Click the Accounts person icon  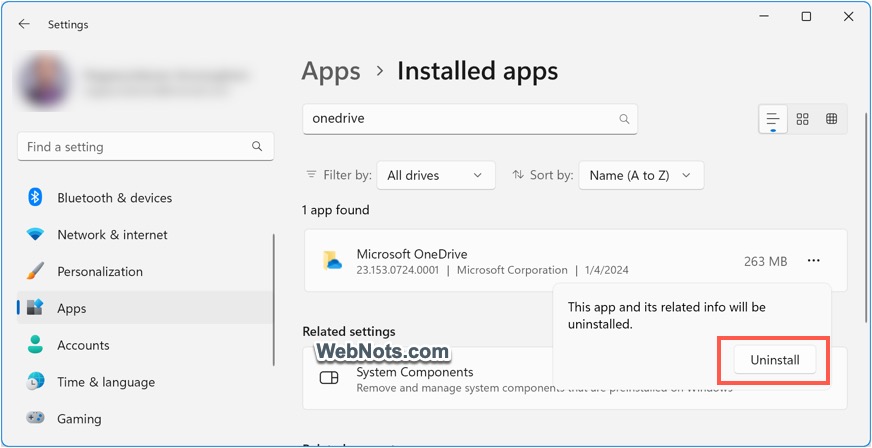click(35, 345)
